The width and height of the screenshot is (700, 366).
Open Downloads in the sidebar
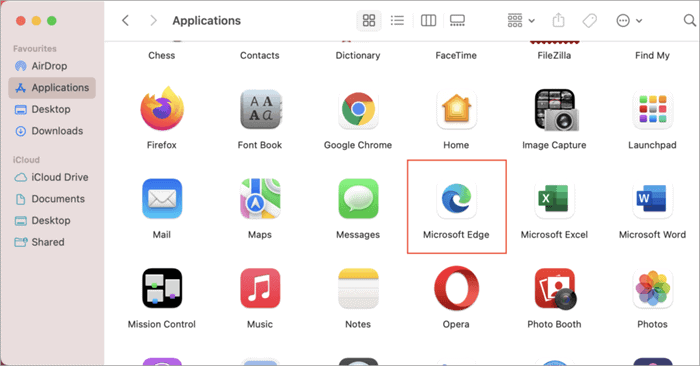(52, 131)
